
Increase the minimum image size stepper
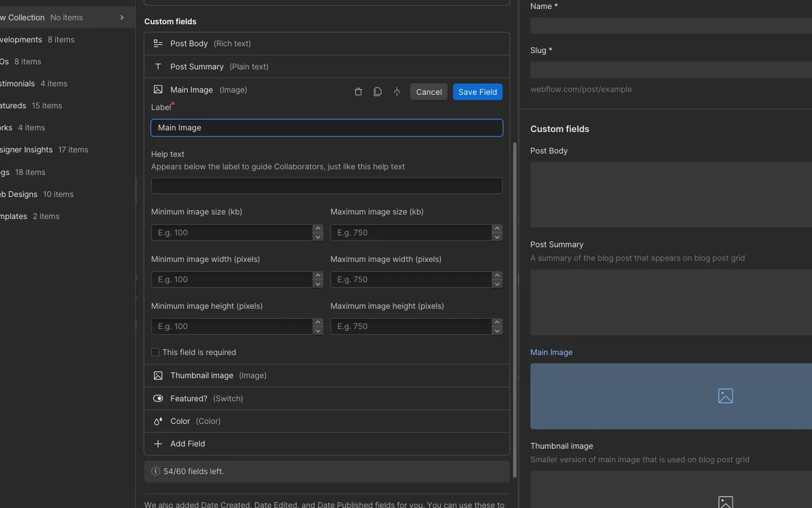click(x=318, y=229)
